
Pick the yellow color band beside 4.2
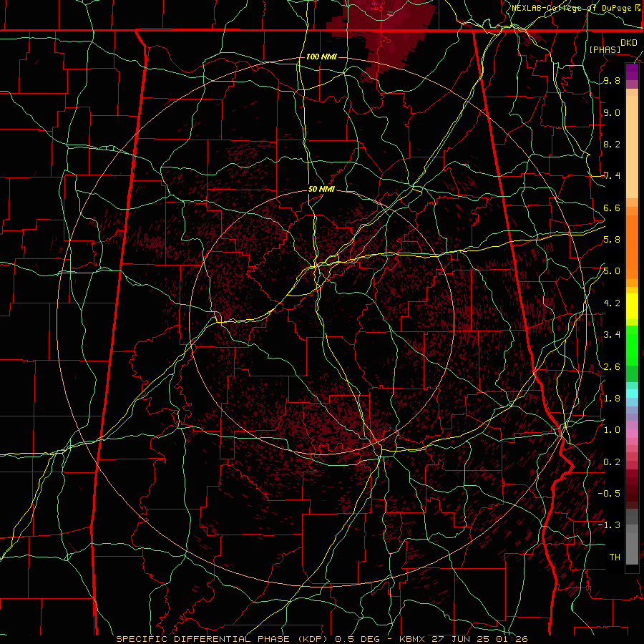click(x=632, y=306)
